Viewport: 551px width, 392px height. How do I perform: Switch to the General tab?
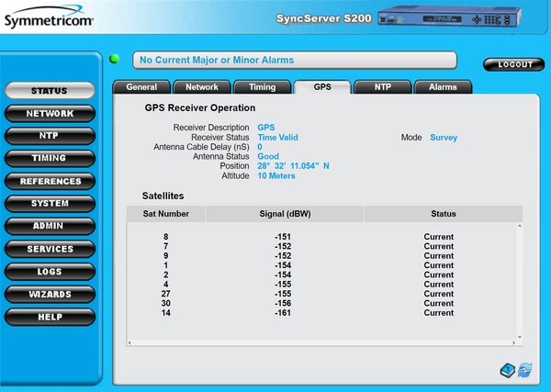click(x=141, y=87)
